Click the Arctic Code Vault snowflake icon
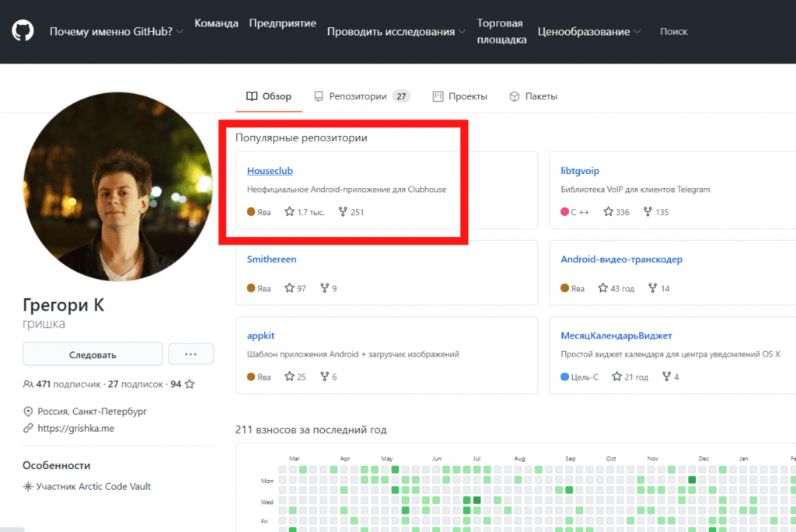This screenshot has width=796, height=532. 28,486
